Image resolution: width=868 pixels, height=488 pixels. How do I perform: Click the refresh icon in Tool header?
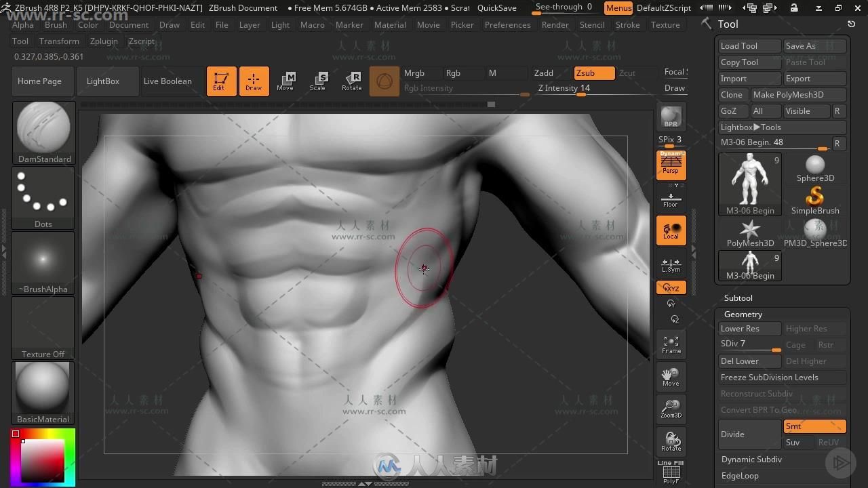point(851,24)
